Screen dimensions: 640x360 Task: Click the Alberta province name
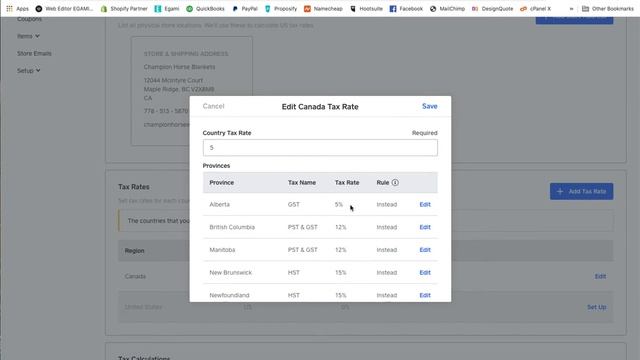coord(220,204)
